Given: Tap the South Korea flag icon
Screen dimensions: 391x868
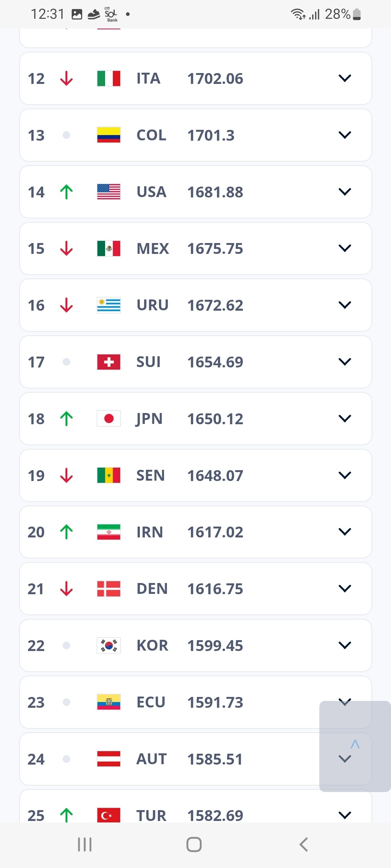Looking at the screenshot, I should 109,645.
